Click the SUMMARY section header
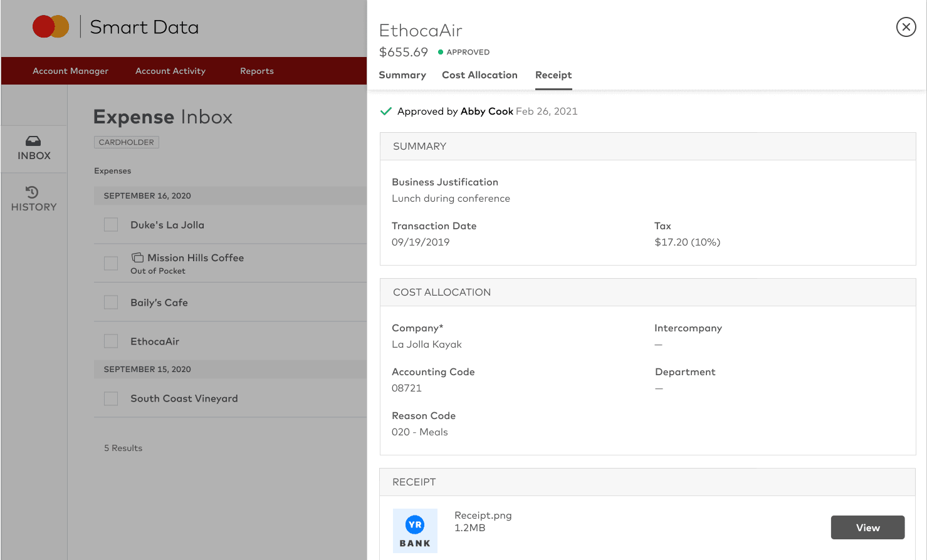Image resolution: width=927 pixels, height=560 pixels. pyautogui.click(x=648, y=147)
